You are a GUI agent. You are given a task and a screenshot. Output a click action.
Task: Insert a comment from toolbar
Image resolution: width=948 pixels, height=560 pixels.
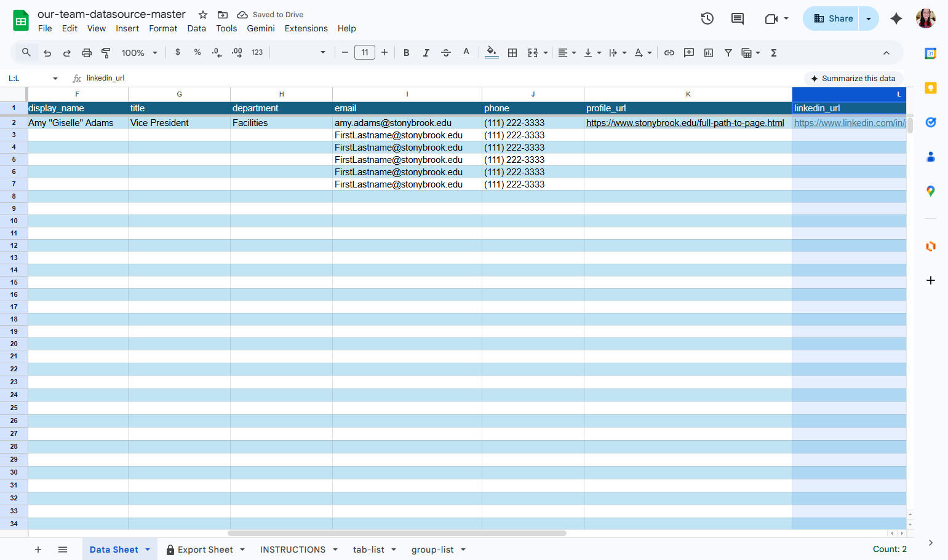[689, 53]
